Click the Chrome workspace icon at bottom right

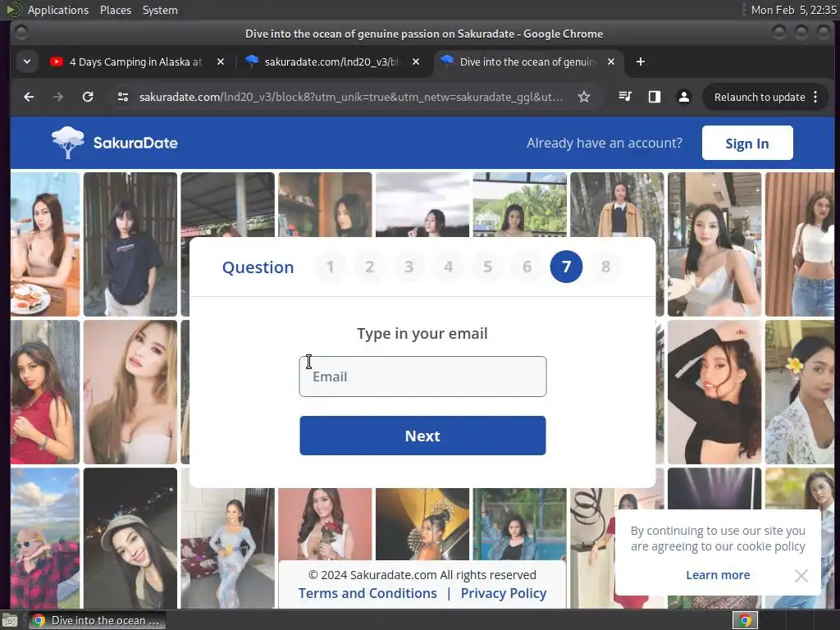(x=745, y=620)
